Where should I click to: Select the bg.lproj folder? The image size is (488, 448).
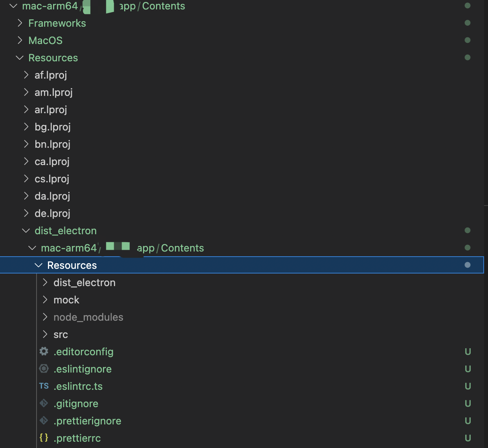53,127
